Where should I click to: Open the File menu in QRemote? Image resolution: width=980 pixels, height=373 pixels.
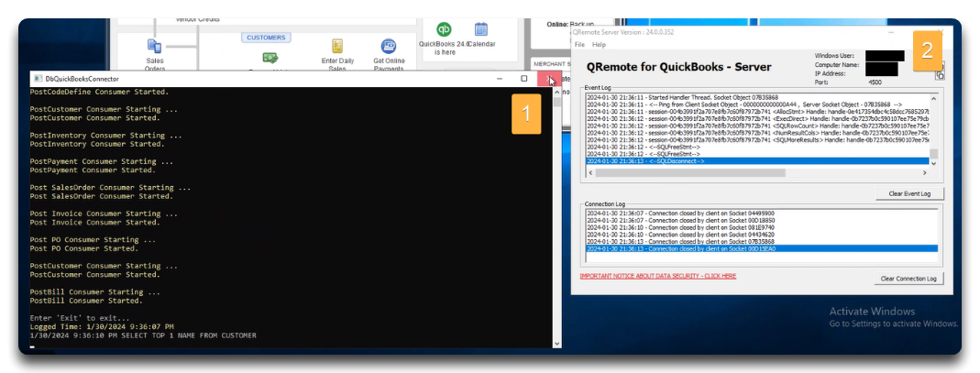tap(579, 45)
